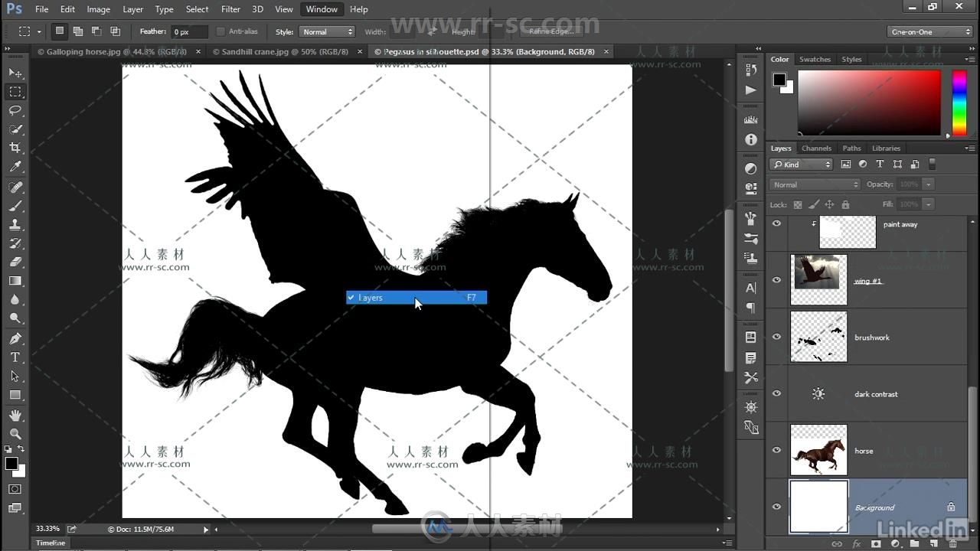The width and height of the screenshot is (980, 551).
Task: Open the Info panel icon
Action: coord(750,140)
